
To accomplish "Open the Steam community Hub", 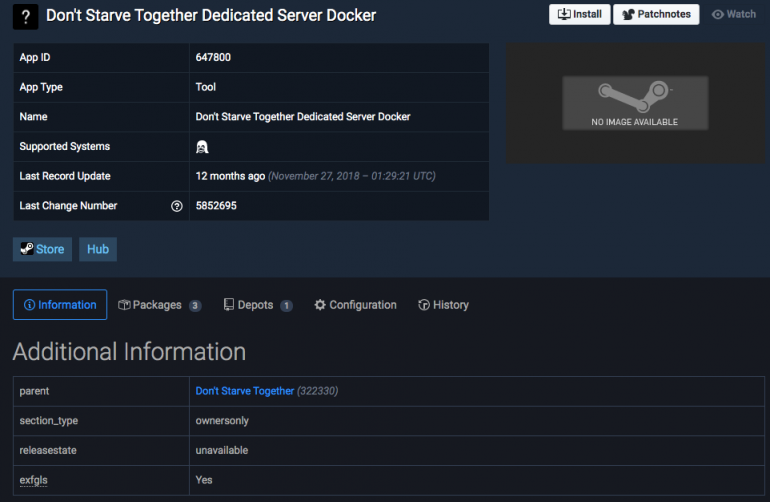I will pyautogui.click(x=98, y=249).
